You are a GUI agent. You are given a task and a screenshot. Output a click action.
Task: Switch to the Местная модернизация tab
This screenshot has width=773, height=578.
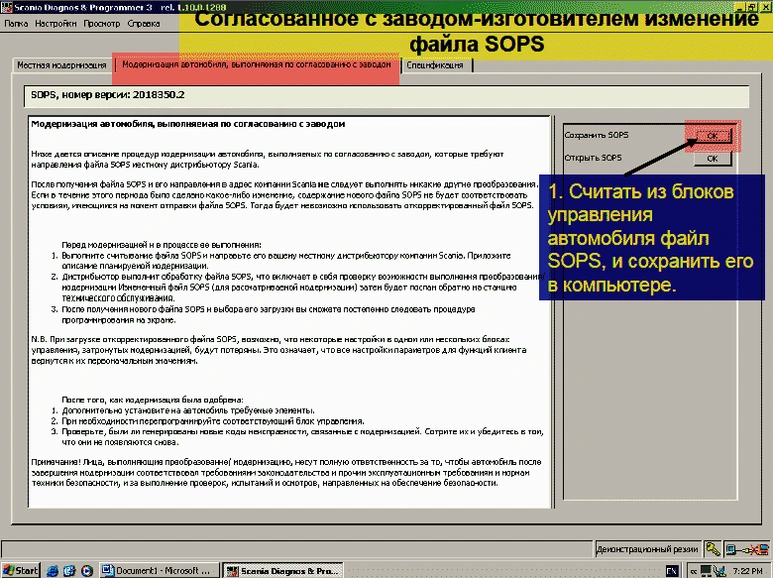(60, 65)
